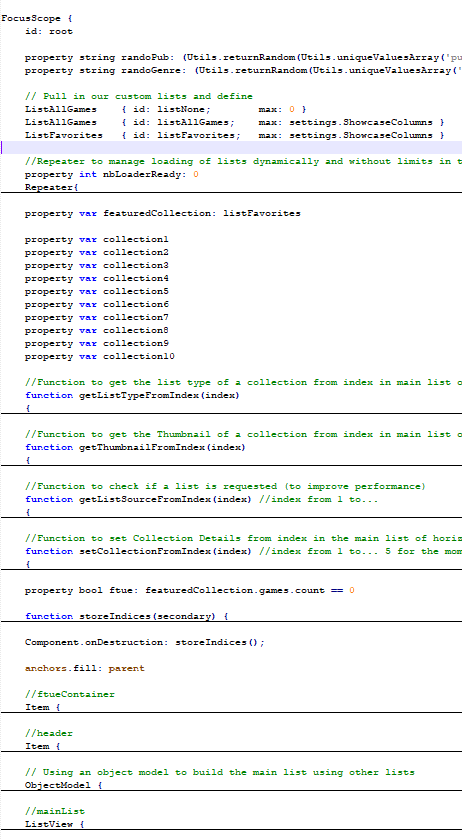Click the 'property var collection6' line
This screenshot has width=462, height=839.
tap(96, 304)
